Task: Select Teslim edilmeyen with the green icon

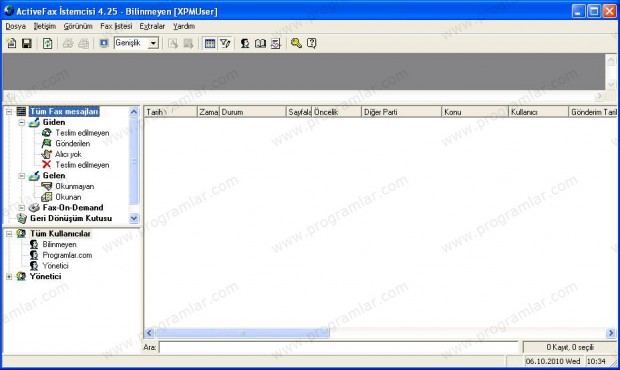Action: click(x=82, y=133)
